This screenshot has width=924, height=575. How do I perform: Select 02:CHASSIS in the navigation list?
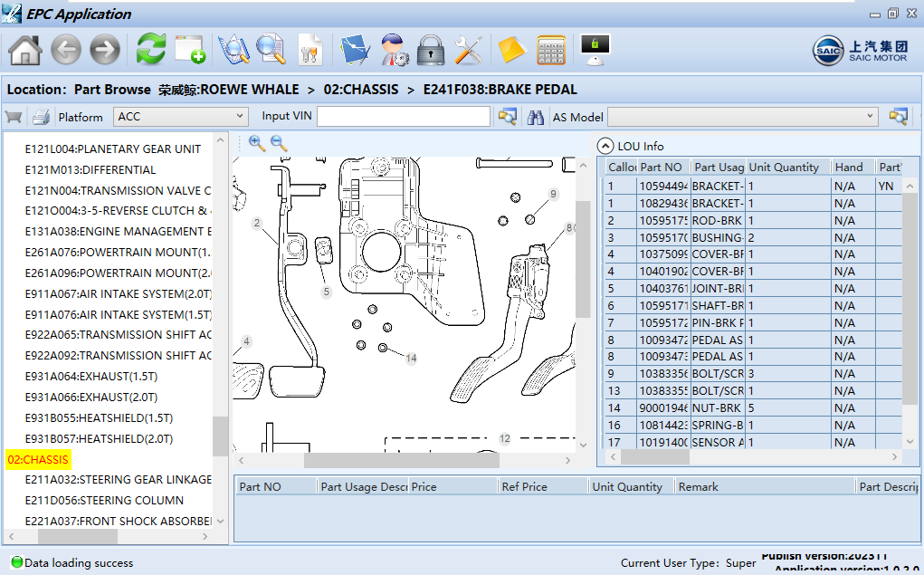[37, 459]
